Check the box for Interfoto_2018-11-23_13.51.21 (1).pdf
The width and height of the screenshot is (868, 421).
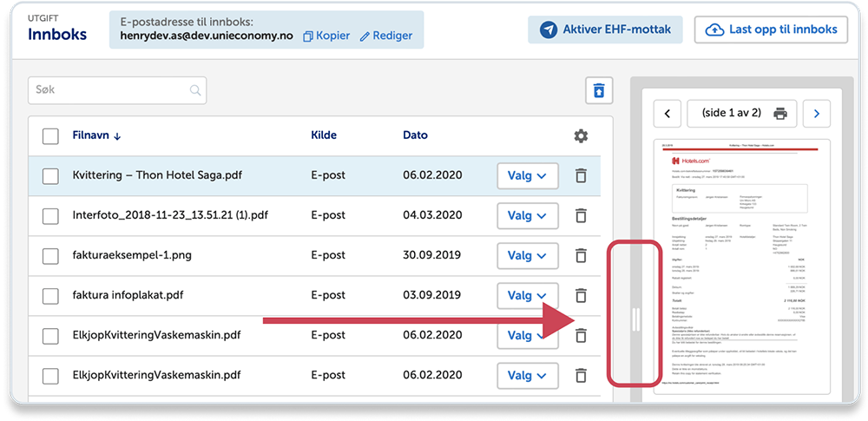pyautogui.click(x=50, y=215)
